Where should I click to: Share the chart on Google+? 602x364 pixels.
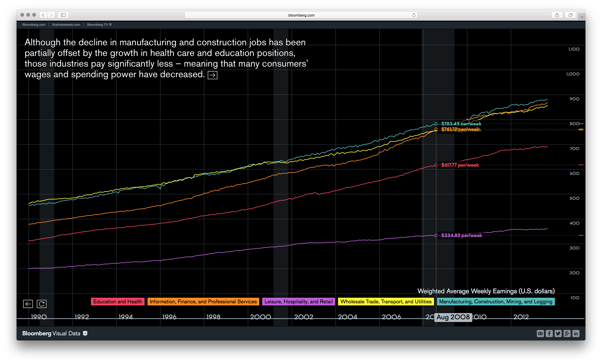pyautogui.click(x=567, y=334)
